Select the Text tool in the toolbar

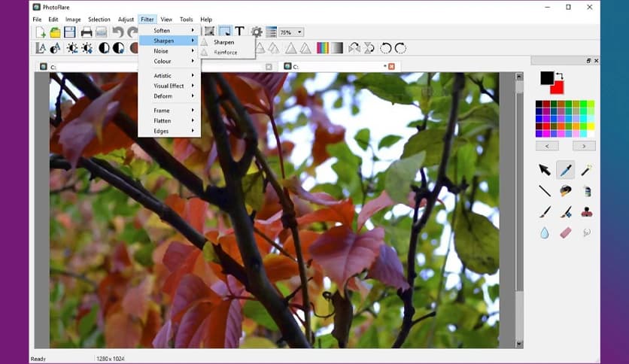point(239,32)
